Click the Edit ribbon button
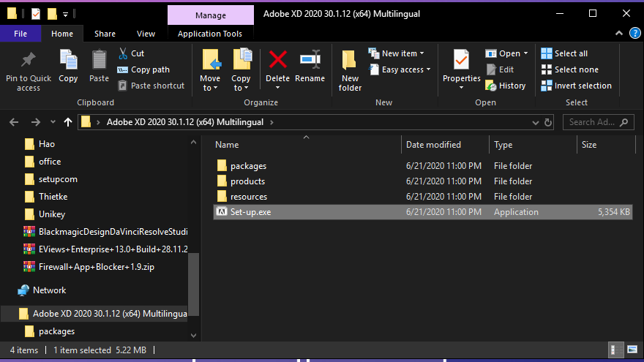Image resolution: width=644 pixels, height=362 pixels. tap(500, 69)
